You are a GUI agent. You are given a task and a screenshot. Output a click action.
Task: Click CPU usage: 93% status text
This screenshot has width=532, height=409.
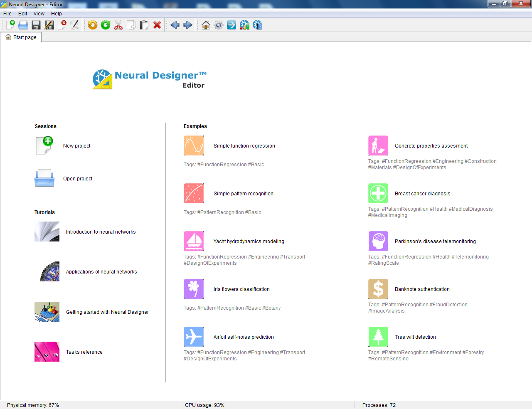[204, 405]
